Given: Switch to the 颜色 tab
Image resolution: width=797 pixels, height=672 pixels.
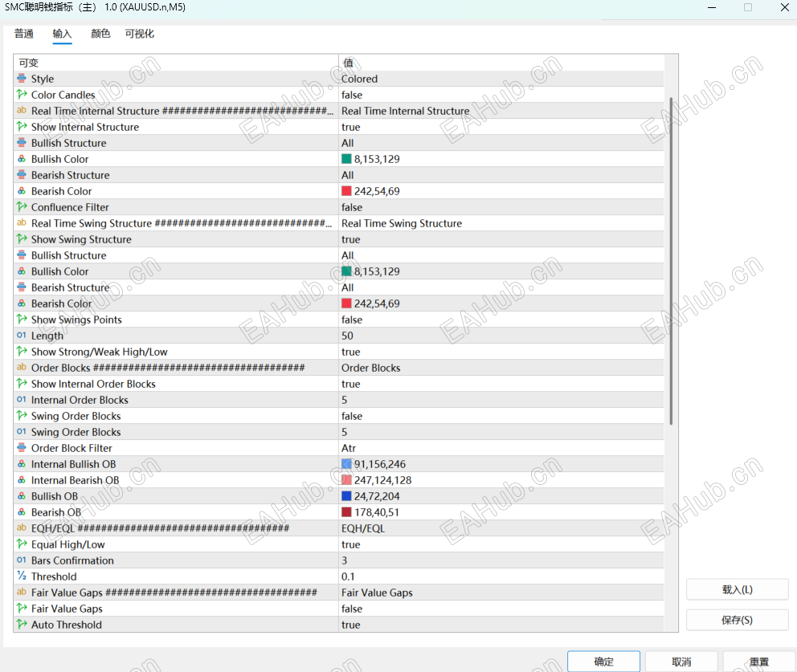Looking at the screenshot, I should (100, 34).
